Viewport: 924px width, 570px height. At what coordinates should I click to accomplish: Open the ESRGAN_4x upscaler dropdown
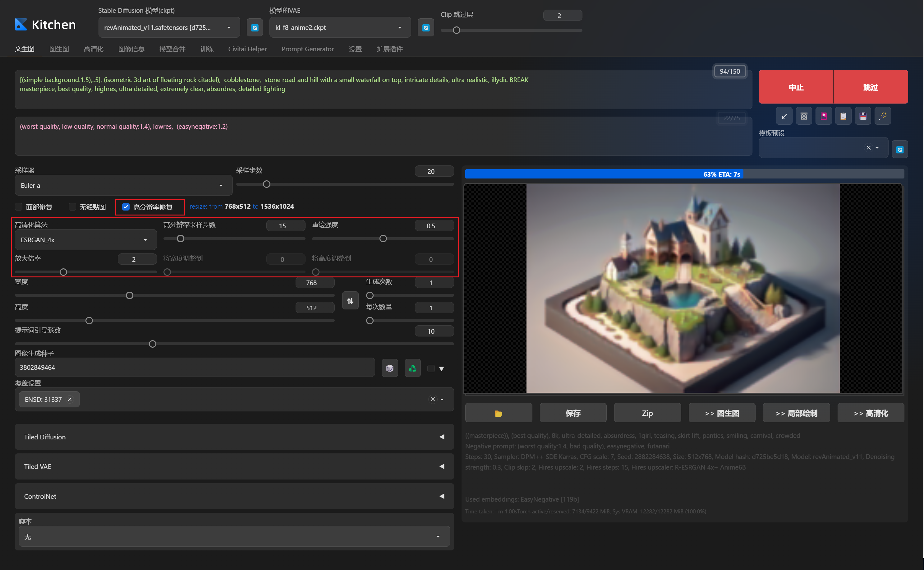85,240
